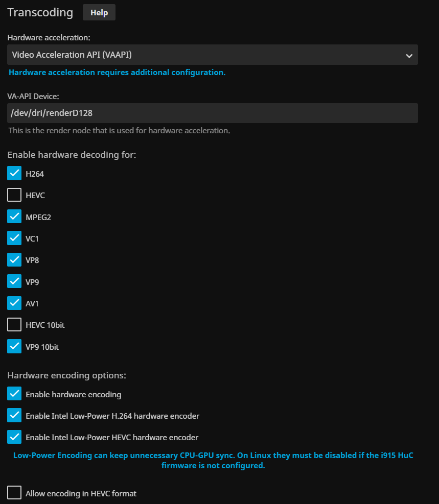Enable HEVC hardware decoding checkbox
This screenshot has height=504, width=439.
pos(14,195)
